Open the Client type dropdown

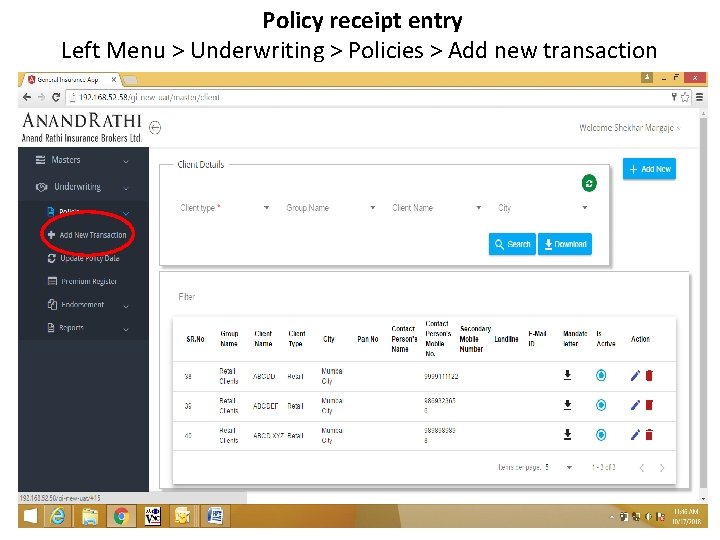225,208
